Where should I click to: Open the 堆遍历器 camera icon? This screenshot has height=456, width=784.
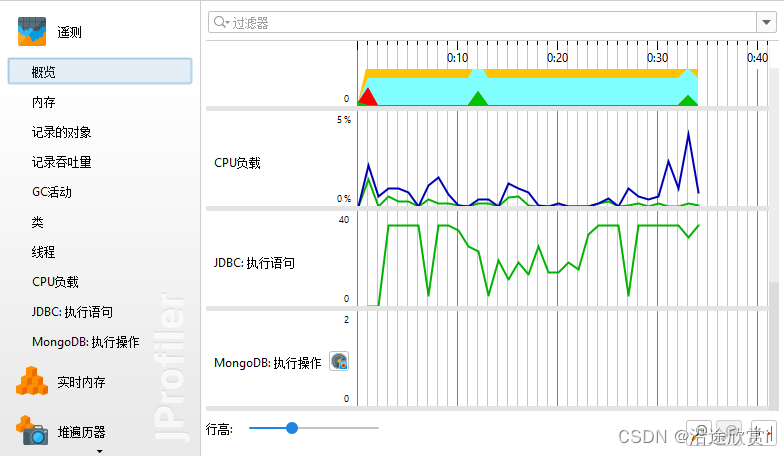32,430
